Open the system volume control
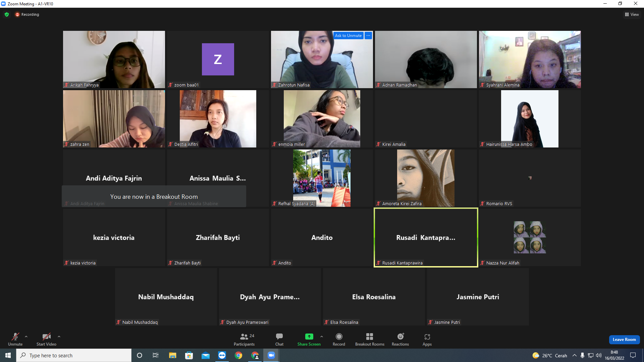This screenshot has width=644, height=362. pyautogui.click(x=599, y=355)
